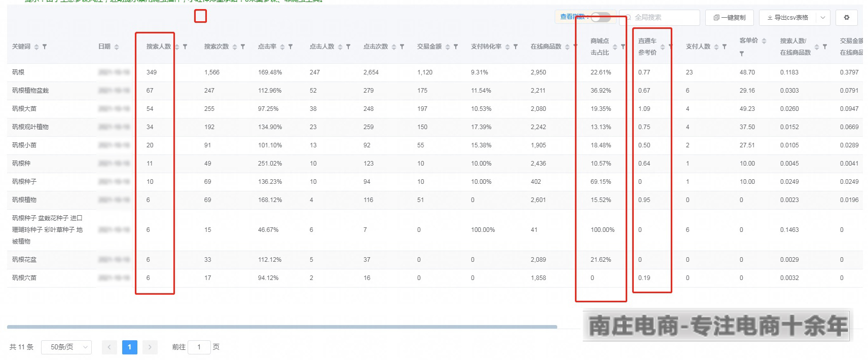This screenshot has height=360, width=868.
Task: Click ratio value 0.1183
Action: pos(789,72)
